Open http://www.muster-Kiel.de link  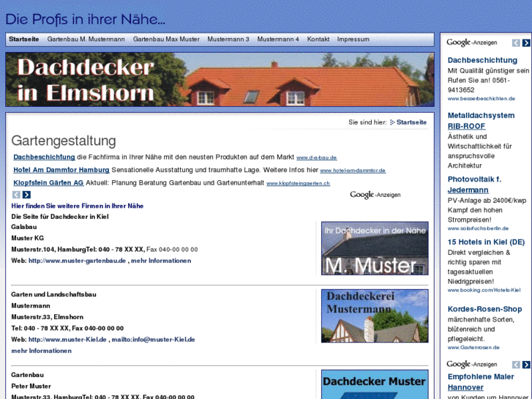coord(67,340)
